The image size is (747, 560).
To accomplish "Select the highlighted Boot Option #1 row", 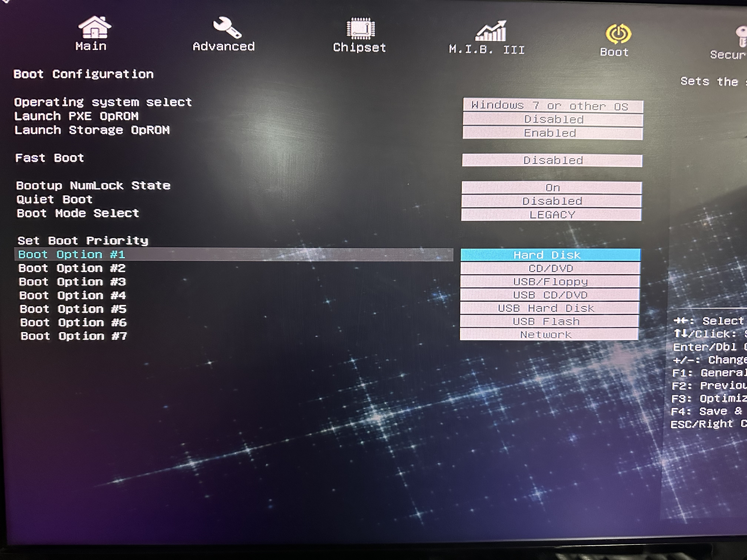I will tap(234, 254).
